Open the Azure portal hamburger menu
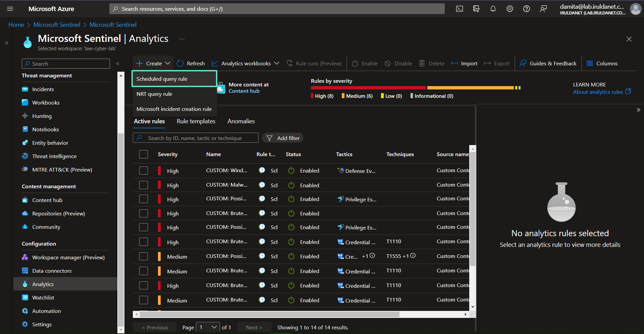This screenshot has width=644, height=334. coord(10,9)
